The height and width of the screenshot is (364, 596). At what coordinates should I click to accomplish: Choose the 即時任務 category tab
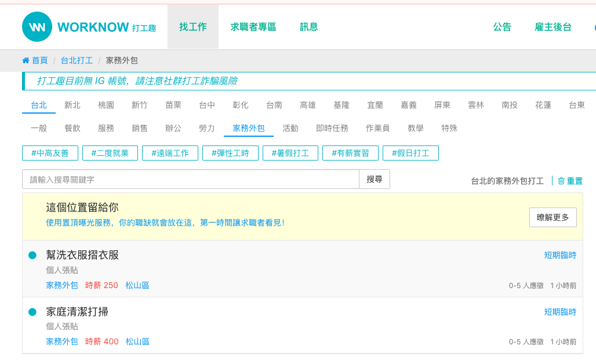pos(332,128)
